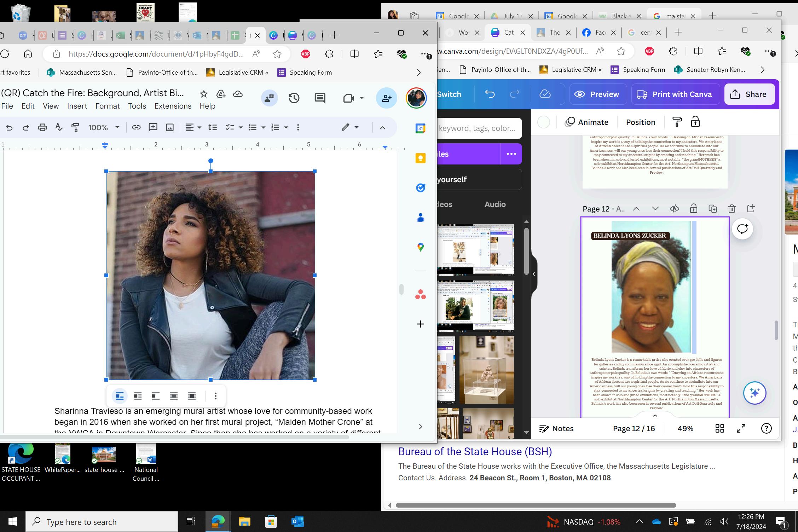Select the In line image wrap option
798x532 pixels.
pyautogui.click(x=120, y=396)
